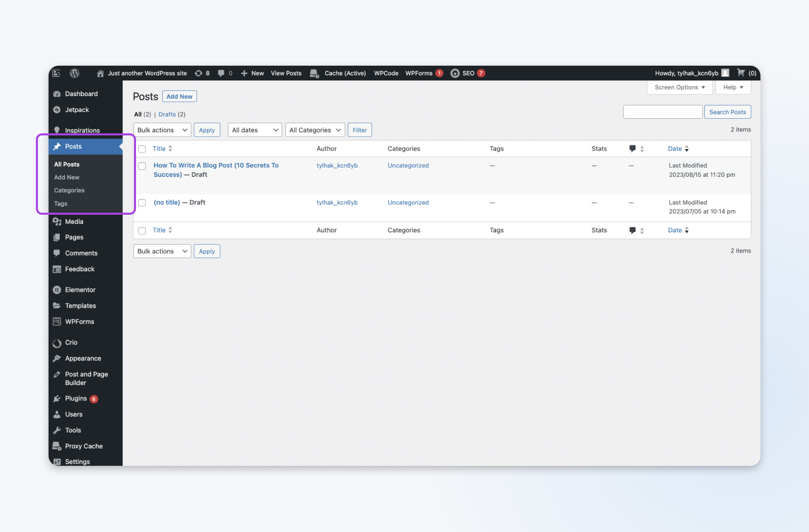
Task: Check the box for How To Write post
Action: [142, 166]
